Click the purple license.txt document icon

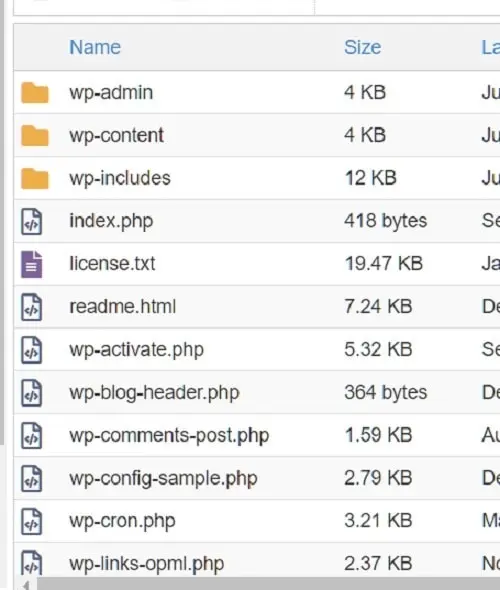click(31, 264)
